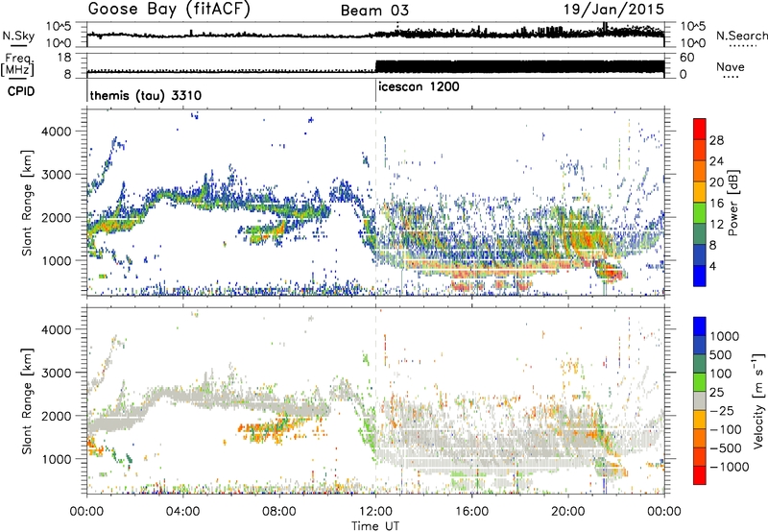Click the themis (tau) 3310 label
This screenshot has height=532, width=768.
[146, 95]
